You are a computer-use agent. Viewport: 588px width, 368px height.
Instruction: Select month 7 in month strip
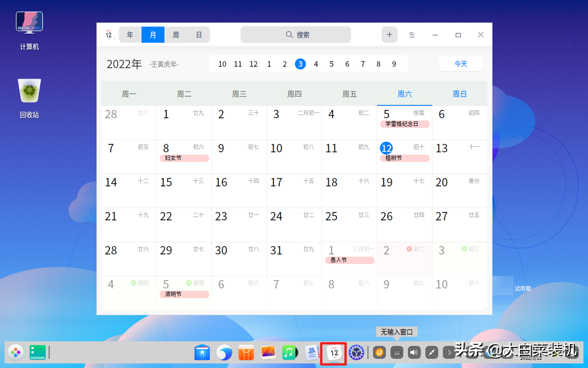(x=363, y=64)
